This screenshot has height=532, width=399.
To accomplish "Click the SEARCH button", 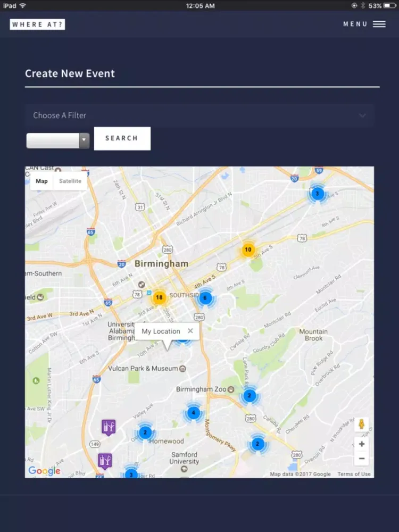I will (x=122, y=138).
